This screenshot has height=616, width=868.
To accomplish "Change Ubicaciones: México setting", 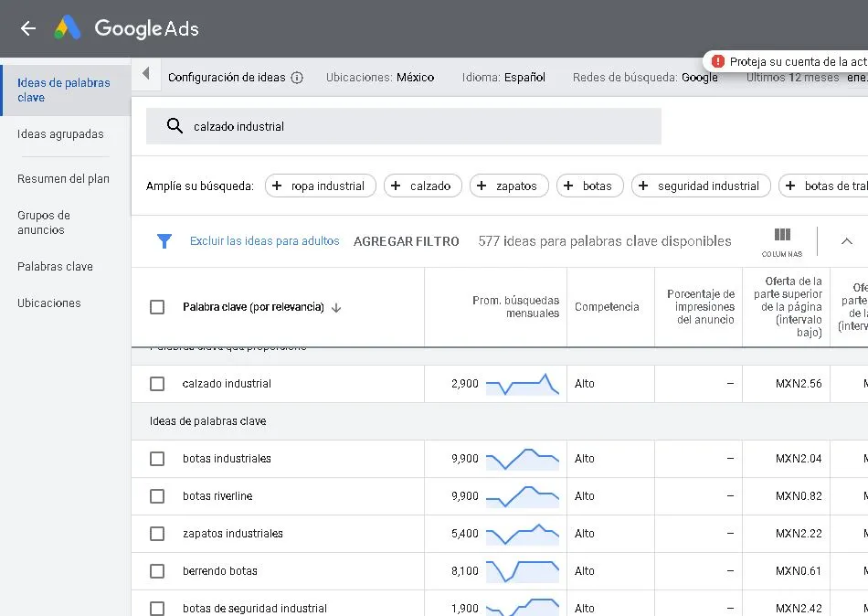I will click(x=380, y=78).
